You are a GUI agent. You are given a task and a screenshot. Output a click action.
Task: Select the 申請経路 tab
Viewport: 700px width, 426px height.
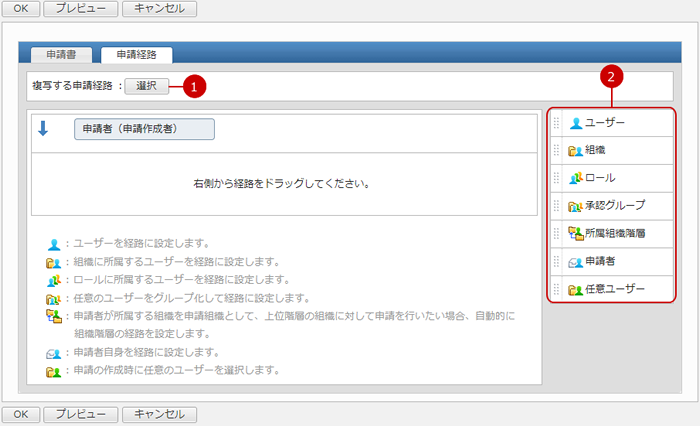click(136, 55)
